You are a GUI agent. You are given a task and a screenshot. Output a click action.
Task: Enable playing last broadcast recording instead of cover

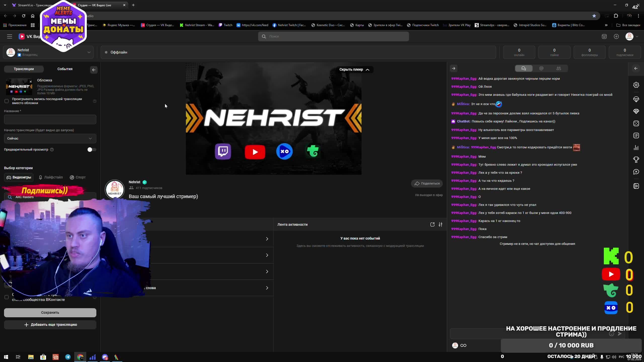click(x=7, y=101)
